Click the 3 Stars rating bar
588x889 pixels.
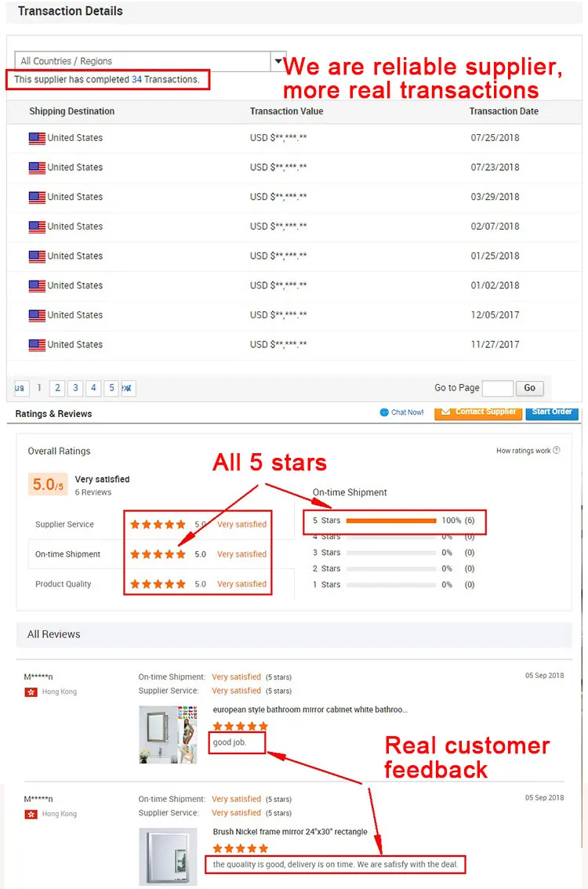(x=391, y=553)
